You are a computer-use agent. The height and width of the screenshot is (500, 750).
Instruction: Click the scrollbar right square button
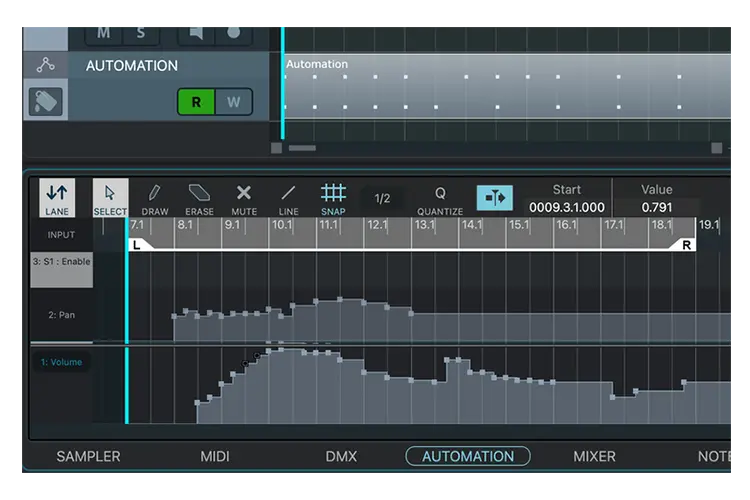click(717, 148)
